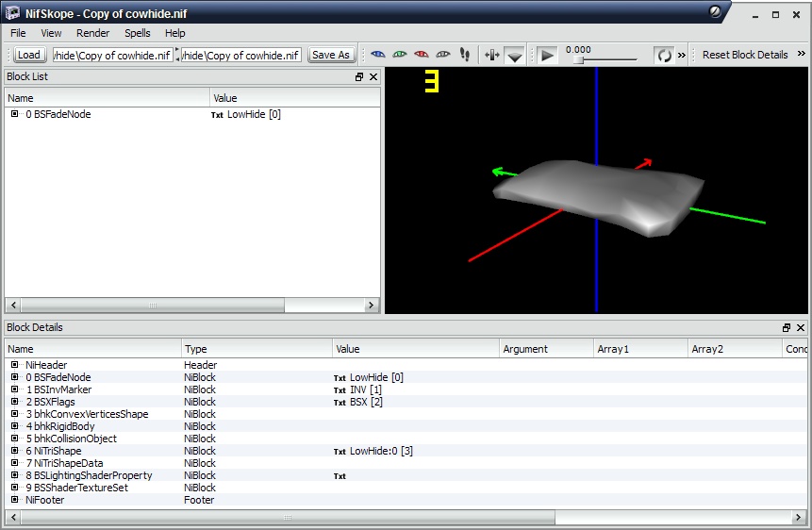
Task: Toggle the animation loop button
Action: (x=664, y=55)
